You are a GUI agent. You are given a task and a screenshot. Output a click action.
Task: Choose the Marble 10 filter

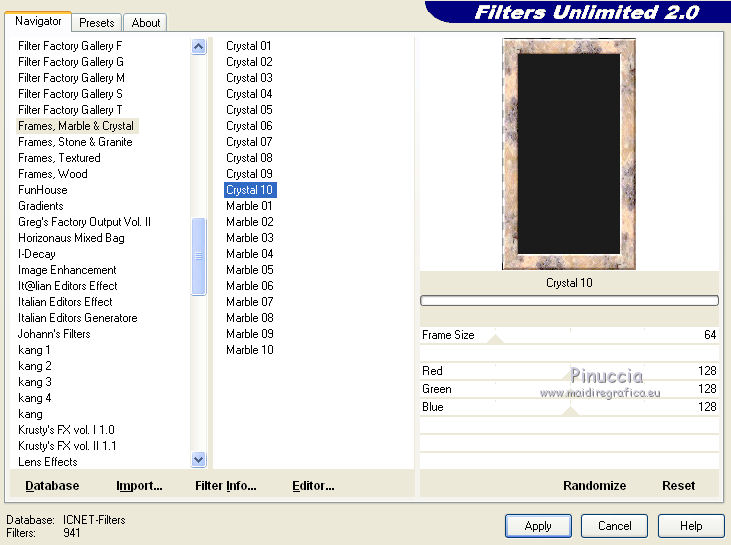tap(249, 350)
